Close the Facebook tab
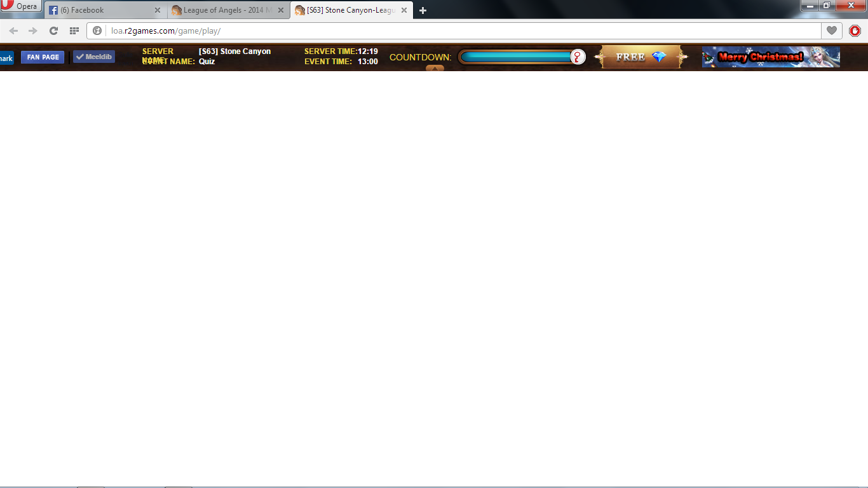This screenshot has width=868, height=488. pos(158,10)
